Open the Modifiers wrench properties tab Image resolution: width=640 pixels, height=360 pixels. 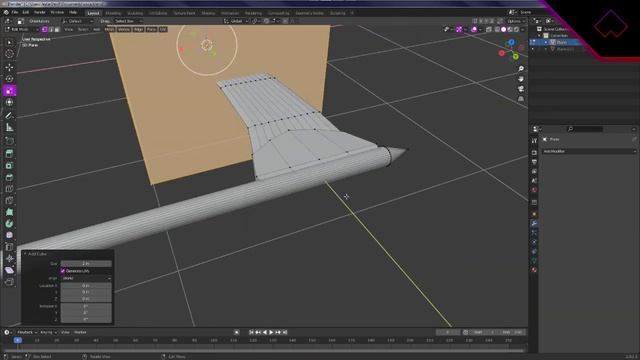tap(534, 223)
